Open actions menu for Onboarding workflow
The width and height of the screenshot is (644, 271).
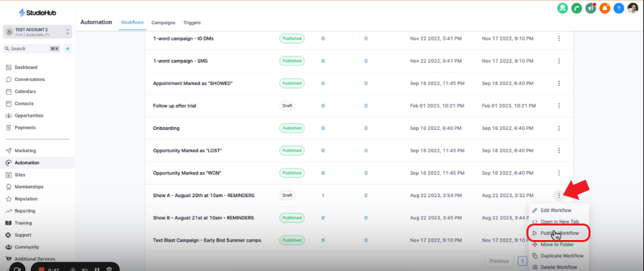tap(559, 129)
